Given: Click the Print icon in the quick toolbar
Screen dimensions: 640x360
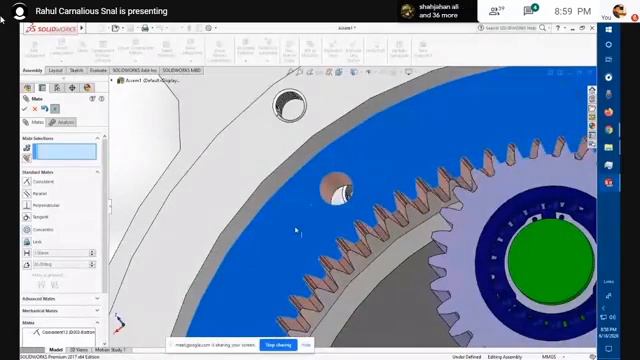Looking at the screenshot, I should [145, 28].
